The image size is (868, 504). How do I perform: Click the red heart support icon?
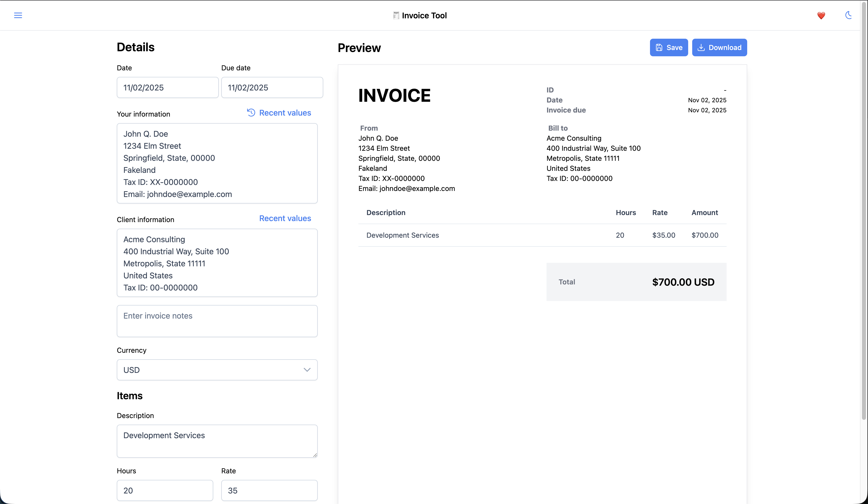coord(821,16)
